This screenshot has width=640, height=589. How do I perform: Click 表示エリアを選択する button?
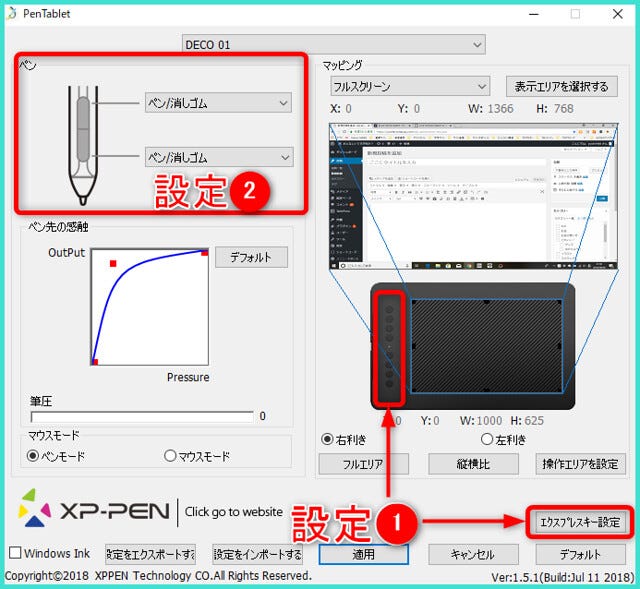[562, 87]
